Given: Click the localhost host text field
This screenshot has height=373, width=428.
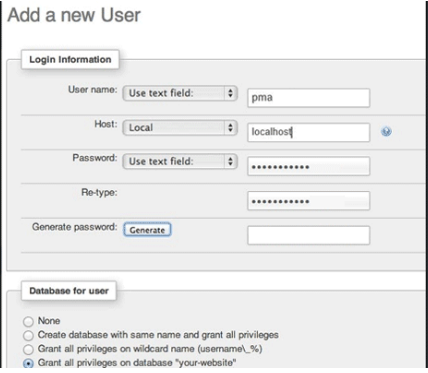Looking at the screenshot, I should point(308,132).
